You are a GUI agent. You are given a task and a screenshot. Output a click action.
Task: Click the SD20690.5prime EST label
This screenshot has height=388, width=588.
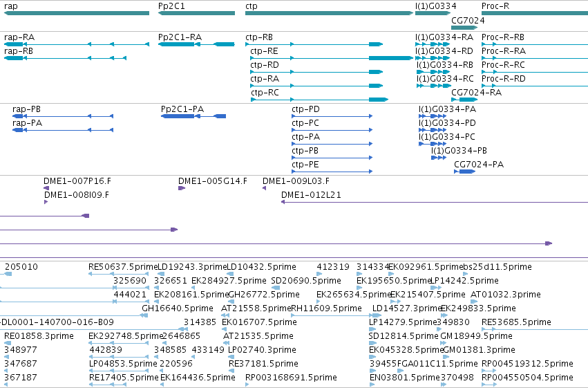[x=306, y=281]
